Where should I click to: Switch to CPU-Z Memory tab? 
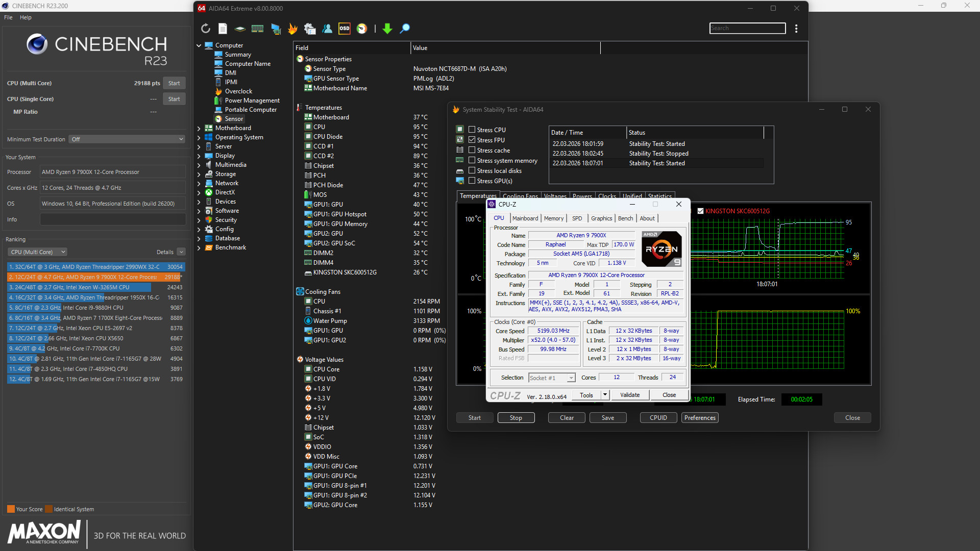tap(553, 218)
